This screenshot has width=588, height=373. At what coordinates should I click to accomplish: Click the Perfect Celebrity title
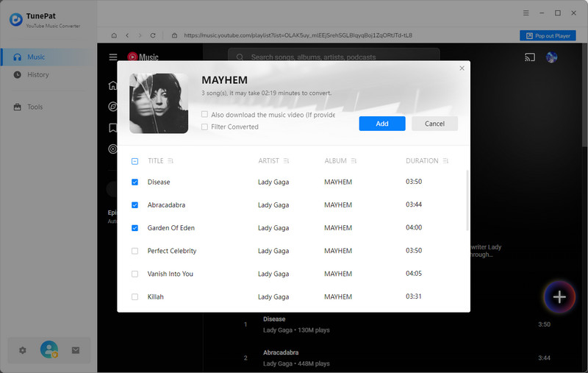click(x=172, y=251)
